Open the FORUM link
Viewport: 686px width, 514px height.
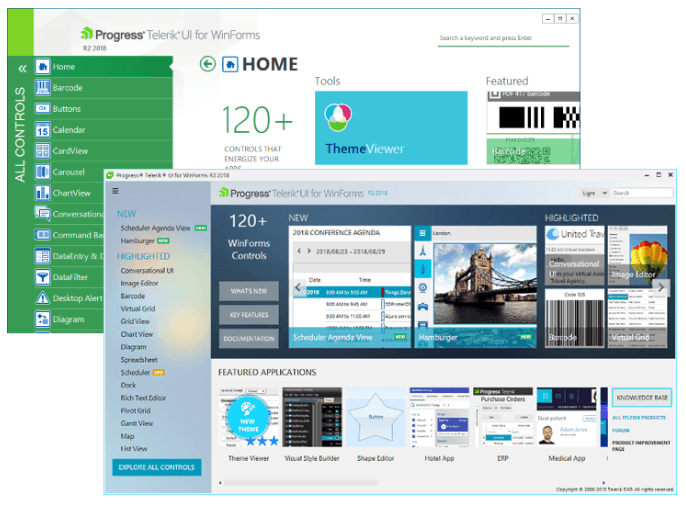[620, 430]
